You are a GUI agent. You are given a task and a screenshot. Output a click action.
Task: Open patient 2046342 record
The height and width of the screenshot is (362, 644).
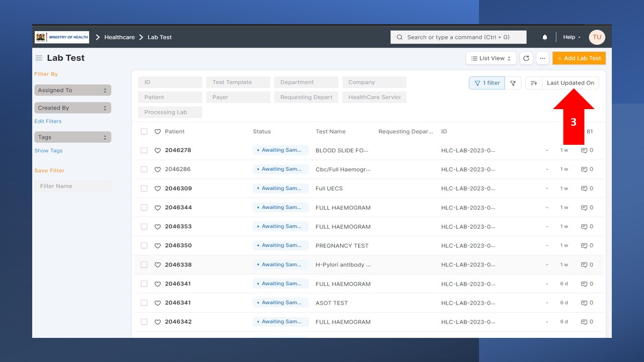[178, 322]
